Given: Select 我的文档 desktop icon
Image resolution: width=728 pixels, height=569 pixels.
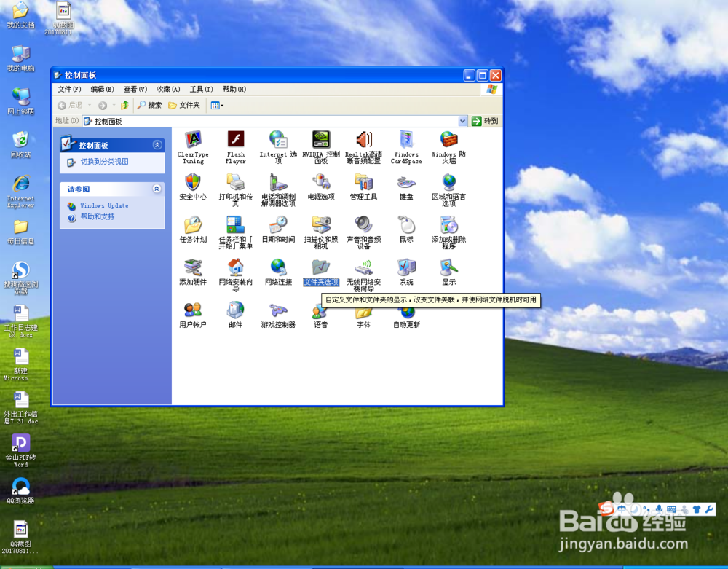Looking at the screenshot, I should [20, 15].
